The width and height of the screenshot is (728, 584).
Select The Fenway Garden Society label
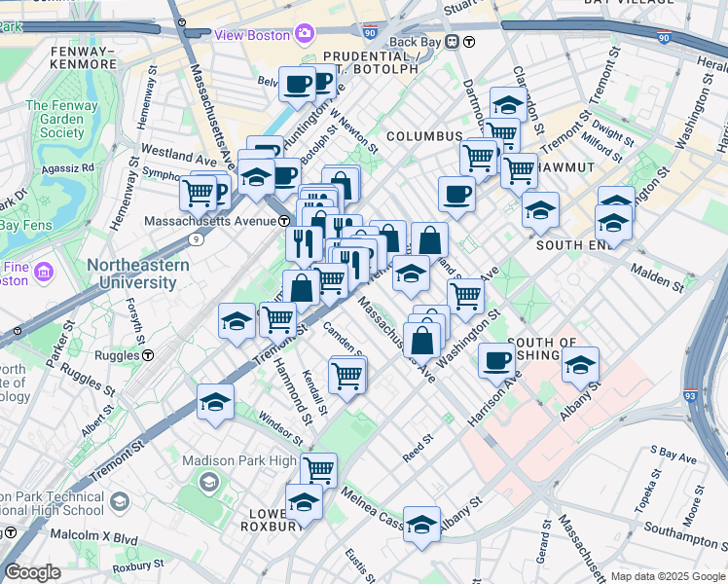61,120
